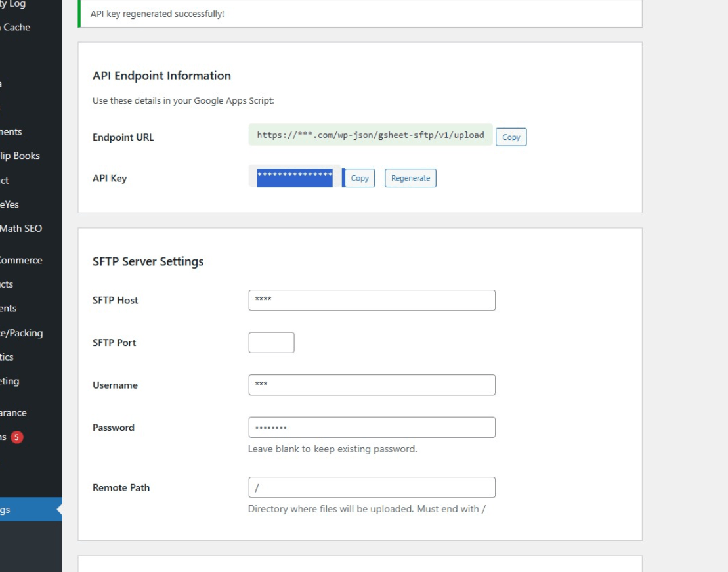Click the Regenerate API key button
This screenshot has height=572, width=728.
pos(410,178)
